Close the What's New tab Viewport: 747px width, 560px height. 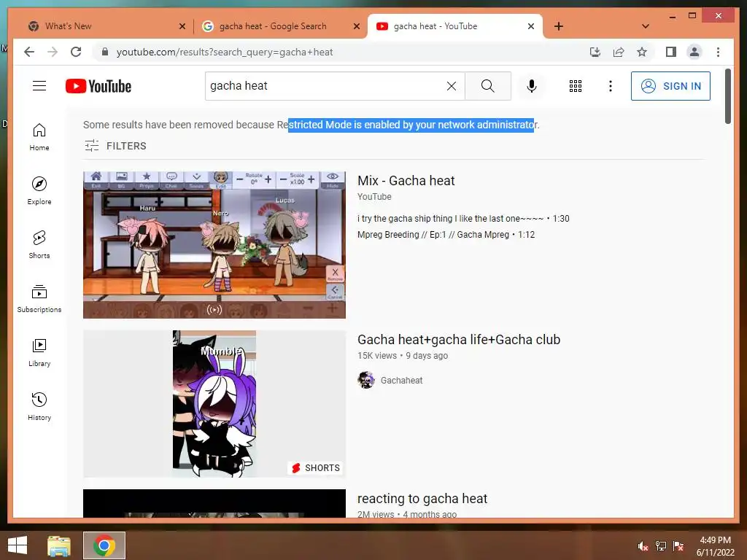tap(182, 26)
